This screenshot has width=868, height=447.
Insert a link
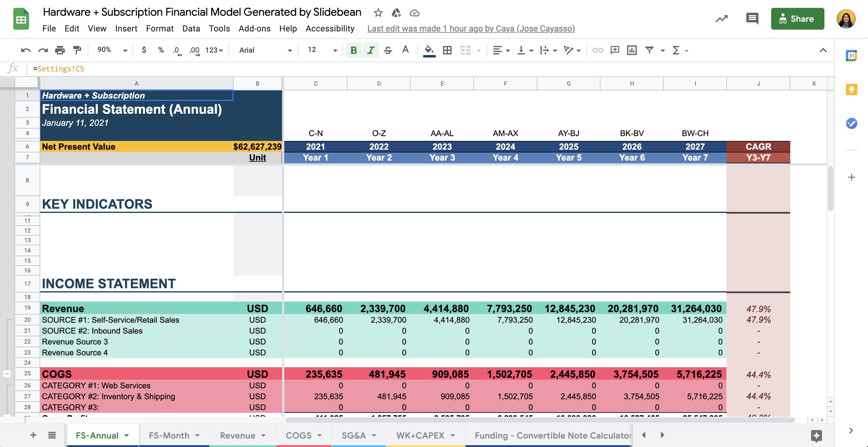[x=597, y=50]
